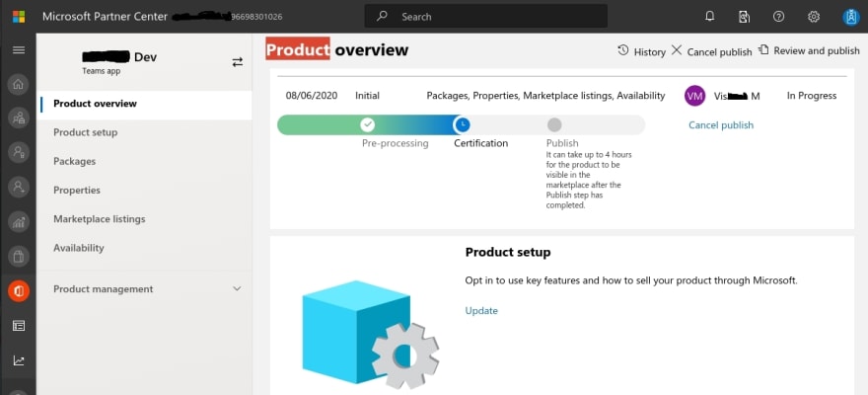Click the 08/06/2020 submission date
The width and height of the screenshot is (868, 395).
312,96
